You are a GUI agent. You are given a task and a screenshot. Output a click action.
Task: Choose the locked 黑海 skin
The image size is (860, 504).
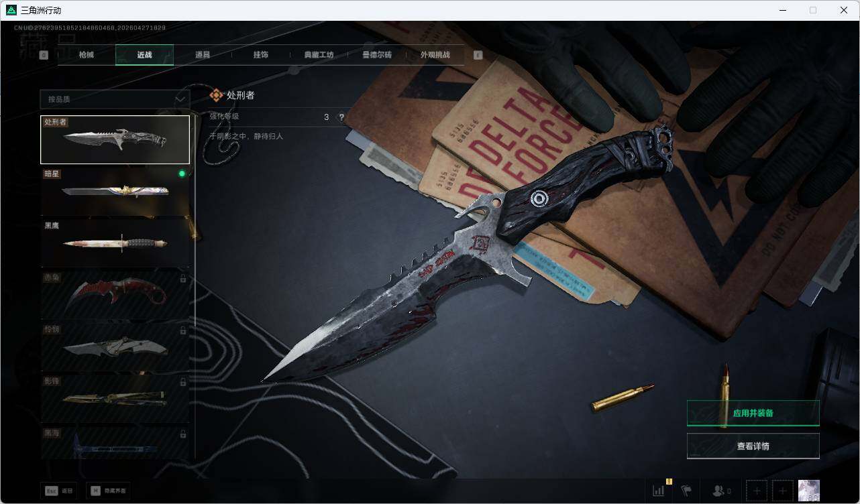(115, 442)
